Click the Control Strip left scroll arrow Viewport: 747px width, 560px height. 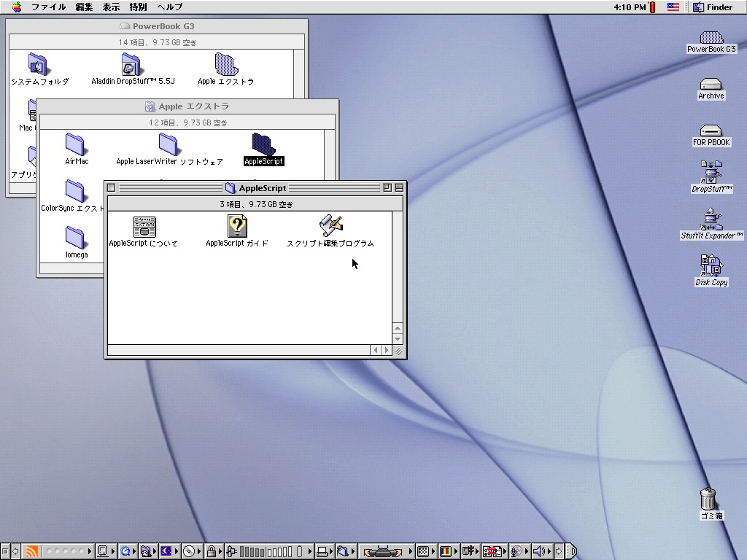[16, 551]
